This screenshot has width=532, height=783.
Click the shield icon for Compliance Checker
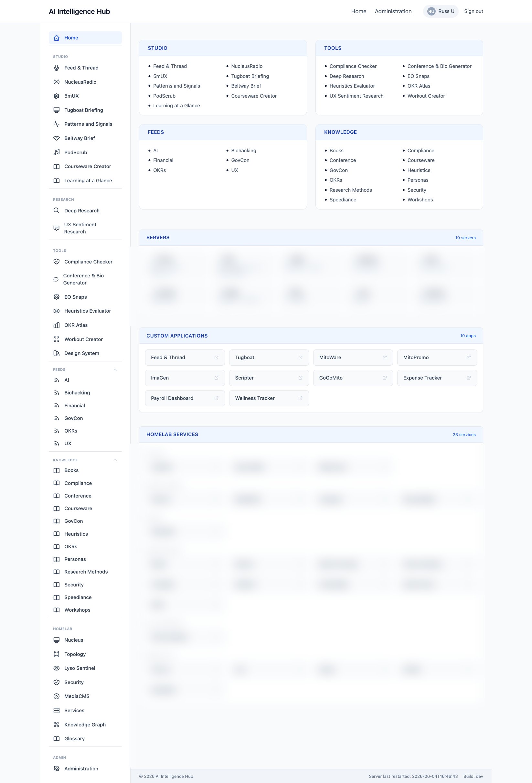(x=57, y=262)
